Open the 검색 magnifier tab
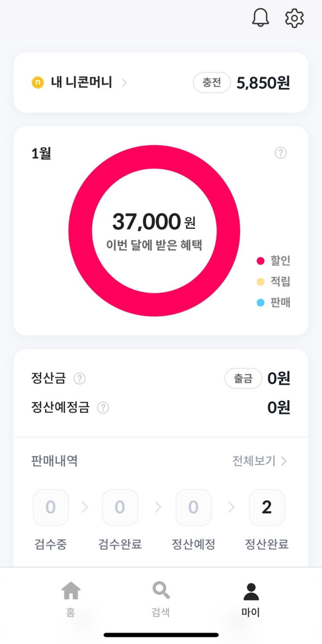 coord(161,591)
